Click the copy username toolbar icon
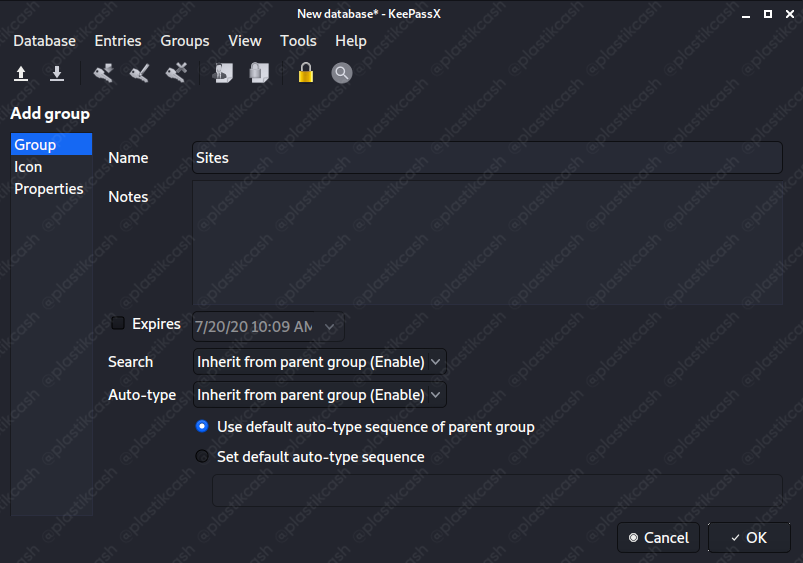 click(x=222, y=73)
